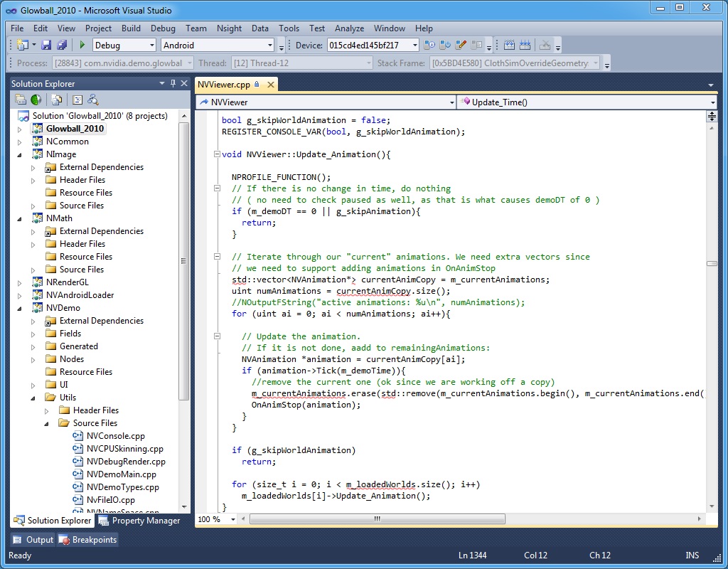Click the Save All toolbar icon
The width and height of the screenshot is (728, 569).
click(x=61, y=46)
